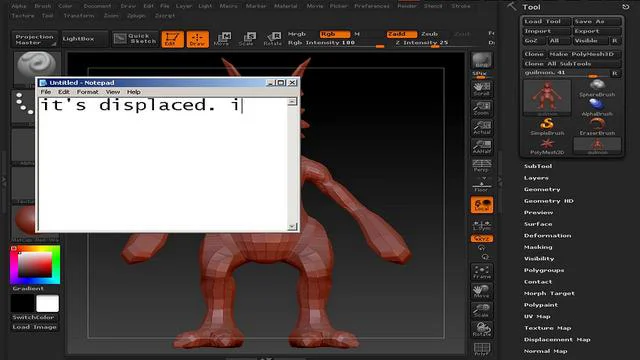Click Clone All SubTools button
The width and height of the screenshot is (640, 360).
[571, 64]
